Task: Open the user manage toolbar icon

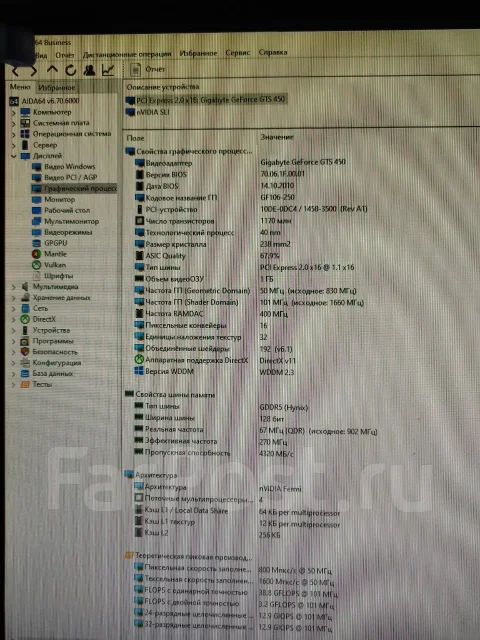Action: 89,70
